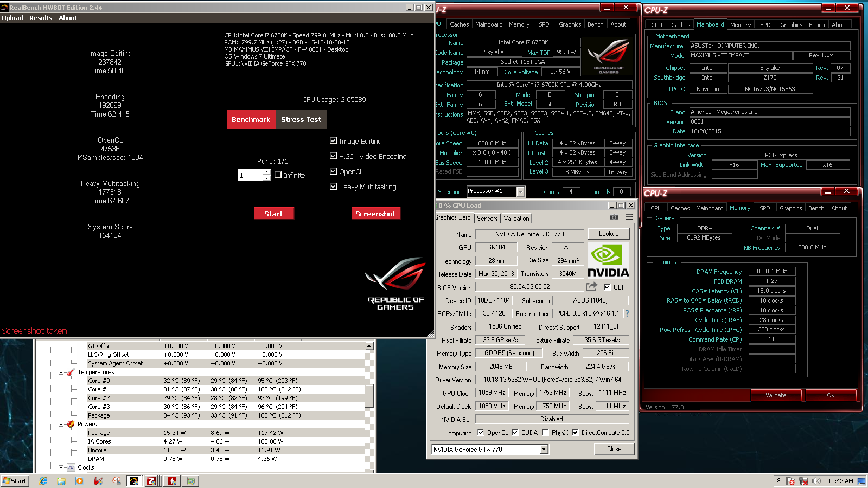
Task: Open Graphics tab in CPU-Z Memory window
Action: (791, 208)
